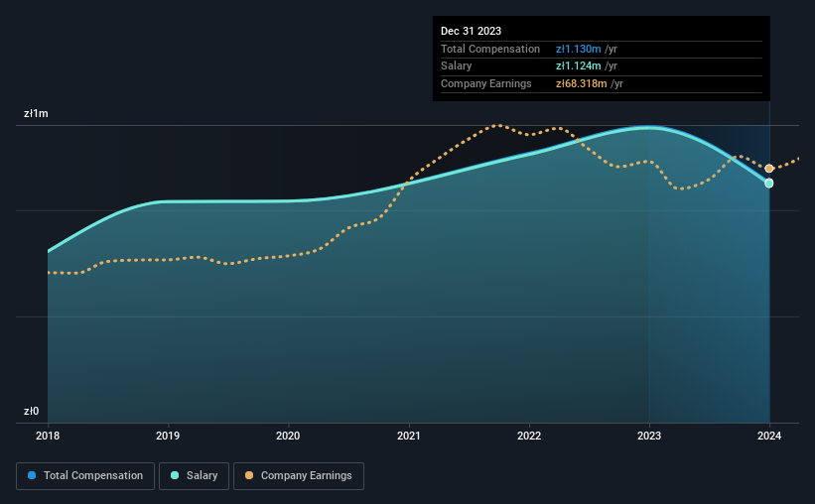Click the zł1.130m total compensation value
Screen dimensions: 815x504
pyautogui.click(x=579, y=49)
